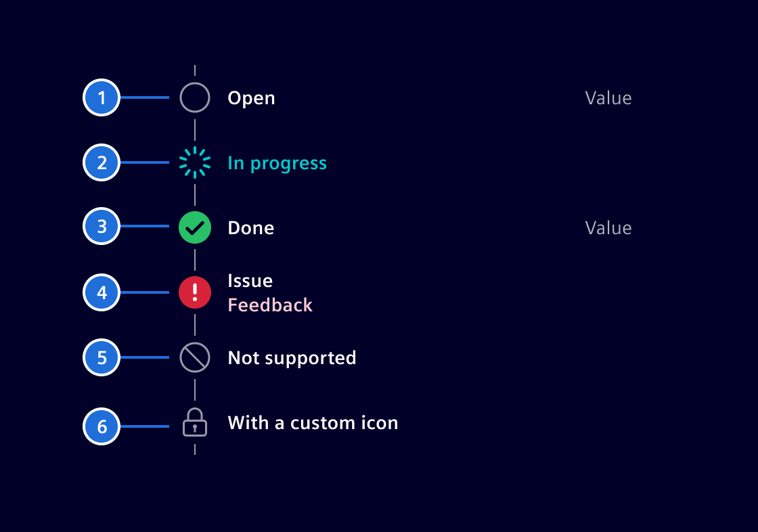Click the teal In progress spinner icon

click(195, 162)
